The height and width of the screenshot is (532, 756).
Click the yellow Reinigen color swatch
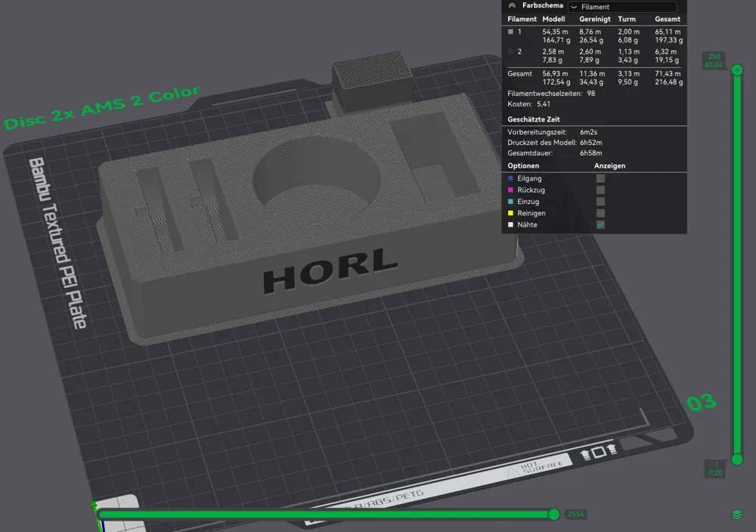coord(510,213)
